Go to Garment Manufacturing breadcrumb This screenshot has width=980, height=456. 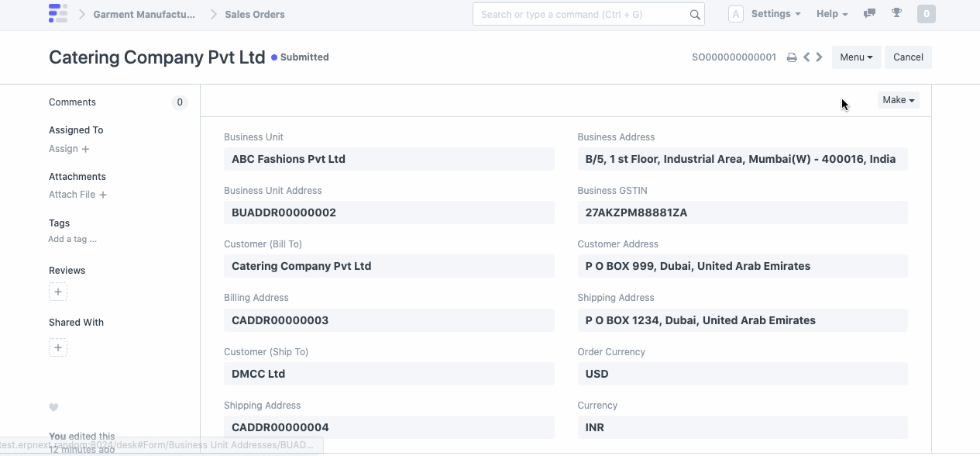coord(144,14)
